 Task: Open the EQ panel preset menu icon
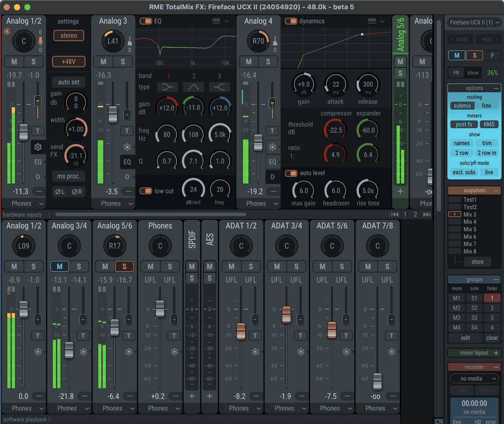[216, 21]
